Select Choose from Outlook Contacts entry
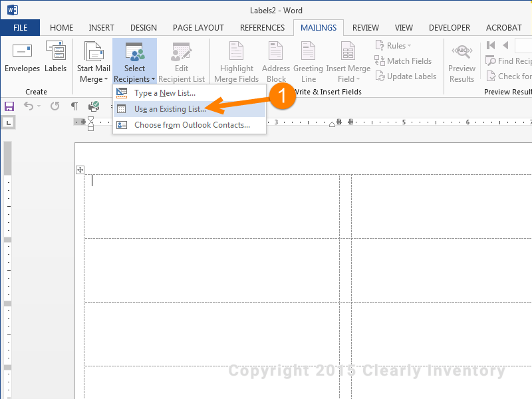The height and width of the screenshot is (399, 532). tap(190, 125)
